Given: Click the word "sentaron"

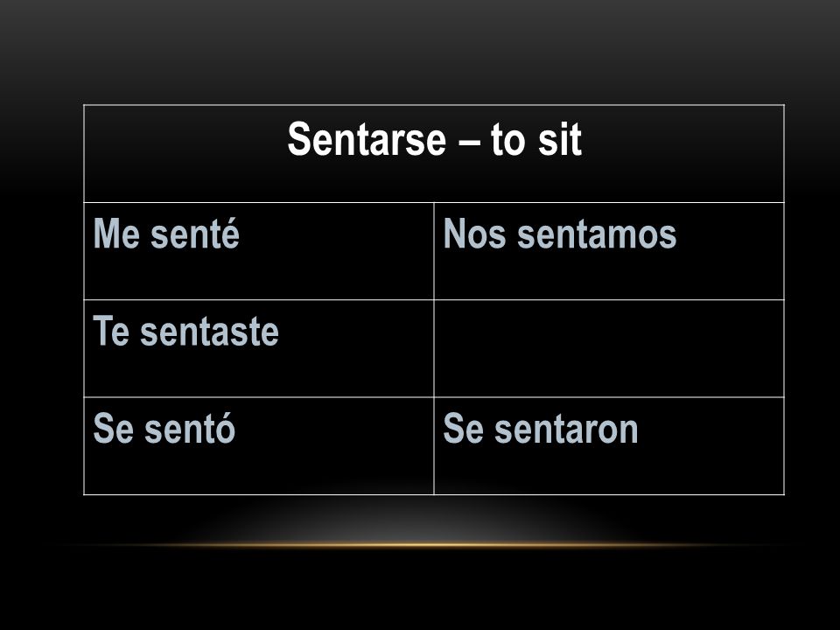Looking at the screenshot, I should (566, 429).
